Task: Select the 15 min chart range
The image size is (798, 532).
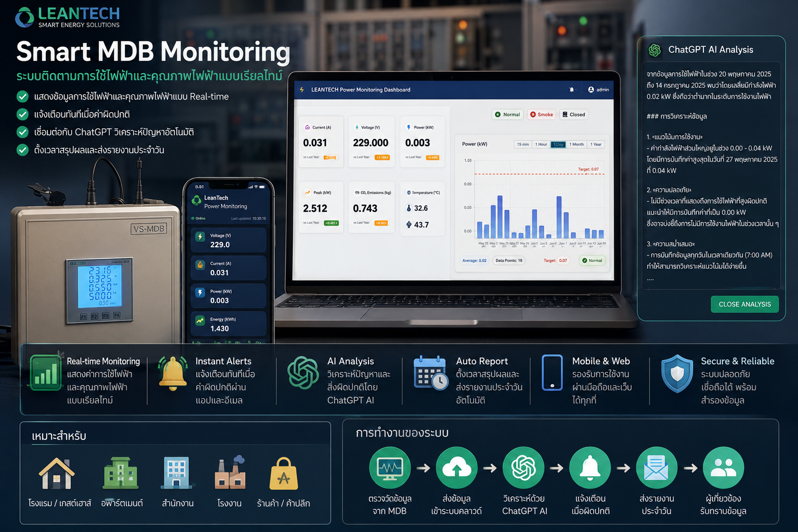Action: 523,144
